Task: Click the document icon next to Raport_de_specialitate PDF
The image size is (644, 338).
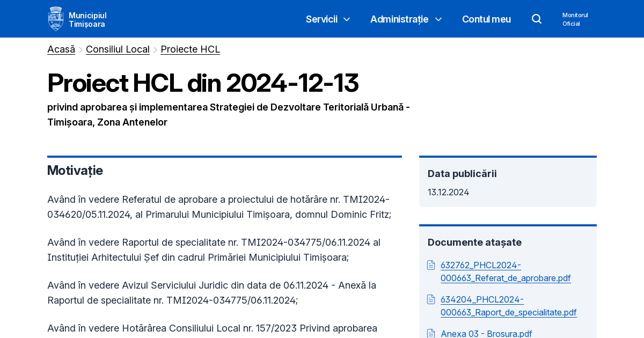Action: (431, 299)
